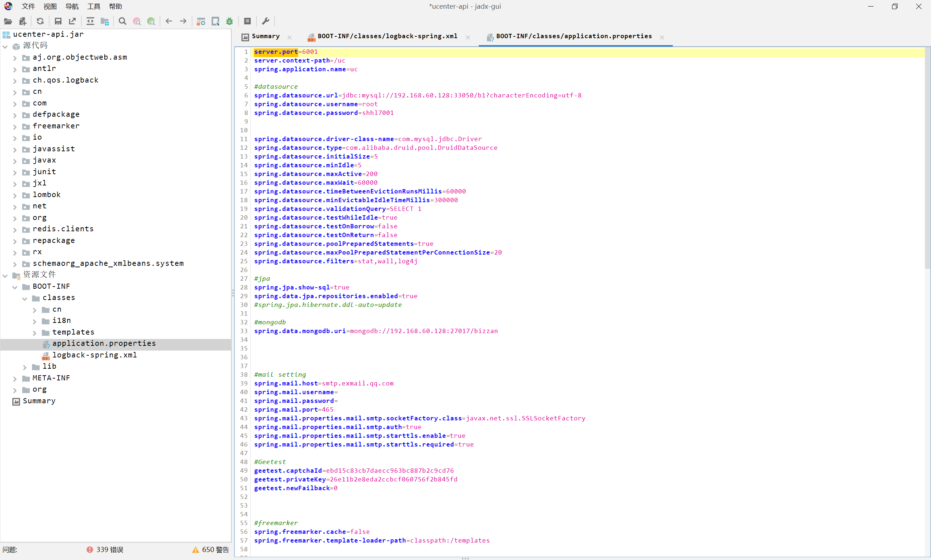
Task: Click the jadx application logo icon
Action: click(8, 6)
